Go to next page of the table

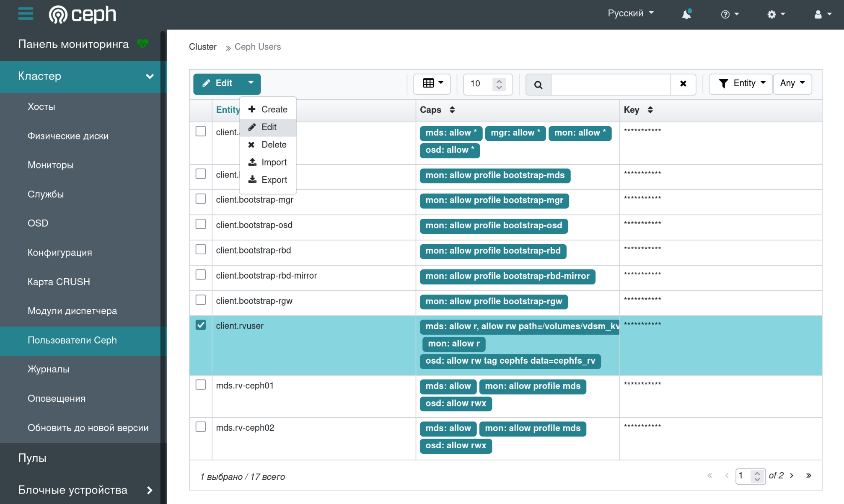[792, 476]
